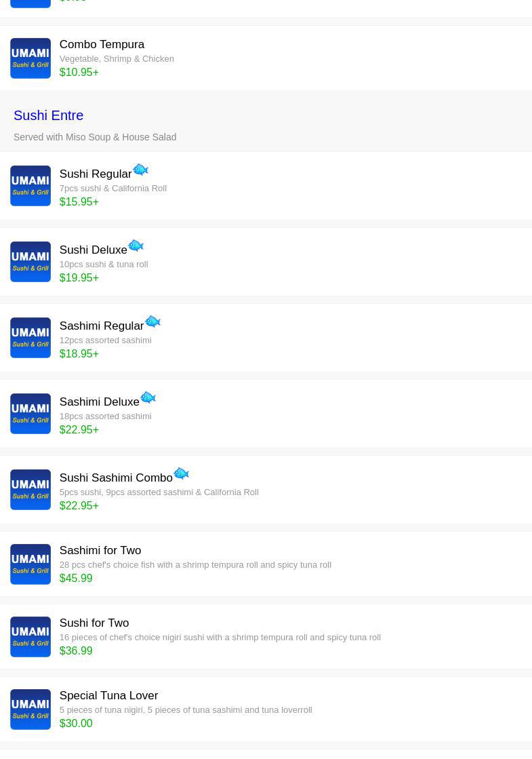
Task: Choose the Sushi Deluxe menu item
Action: point(266,261)
